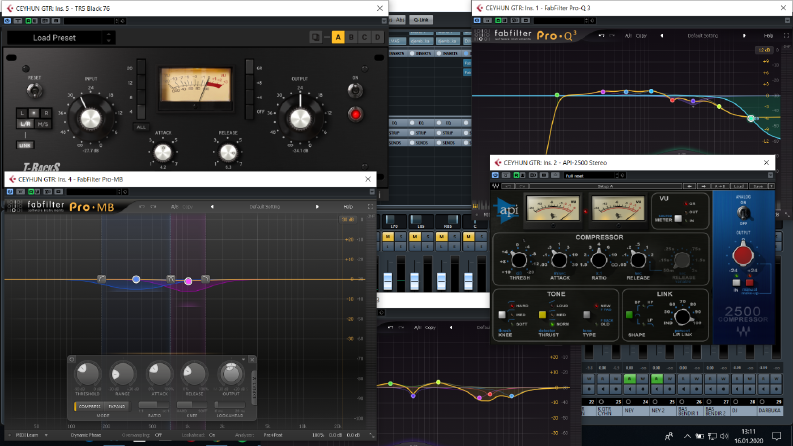Viewport: 793px width, 446px height.
Task: Click the Pro-MB RANGE knob
Action: point(123,374)
